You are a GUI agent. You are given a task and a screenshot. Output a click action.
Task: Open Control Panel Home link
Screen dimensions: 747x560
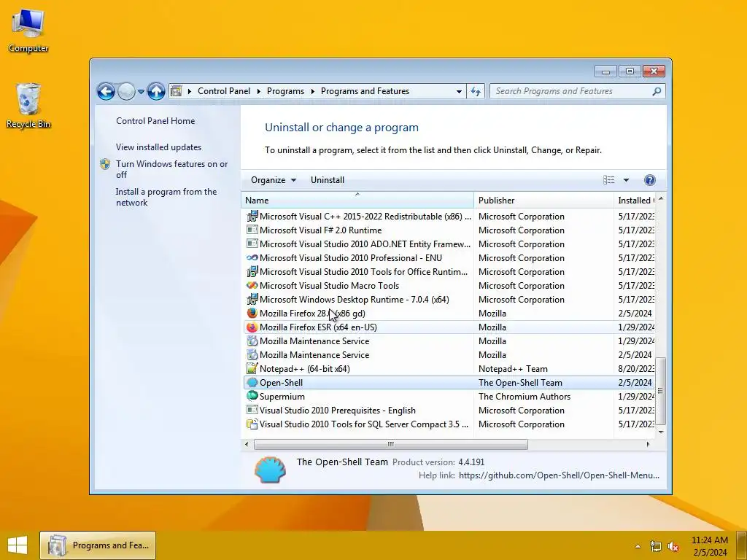point(155,121)
